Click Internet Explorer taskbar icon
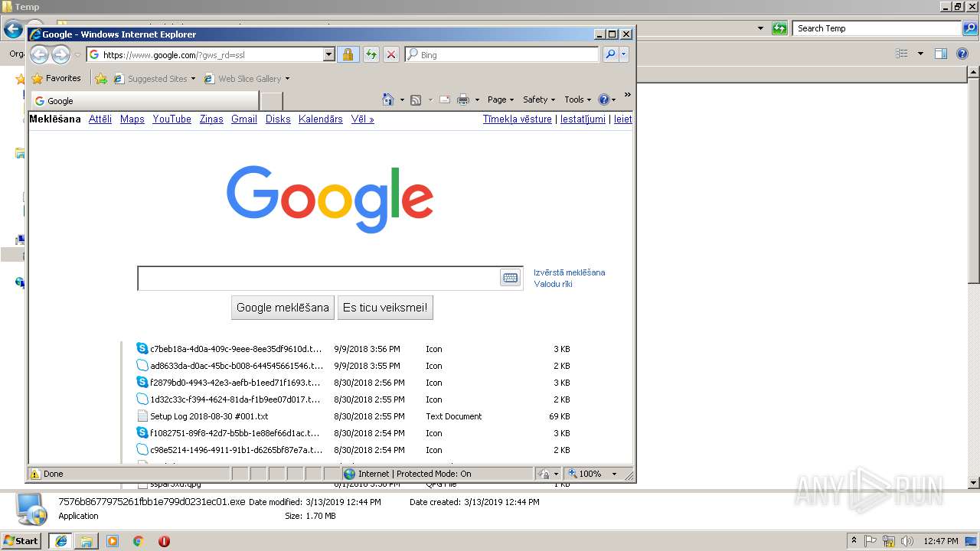The width and height of the screenshot is (980, 551). pyautogui.click(x=60, y=541)
